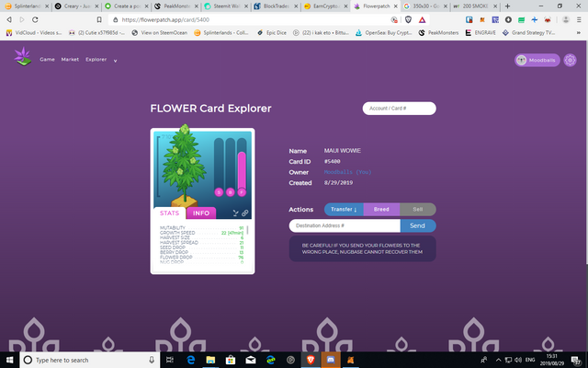Select the Transfer action

344,209
